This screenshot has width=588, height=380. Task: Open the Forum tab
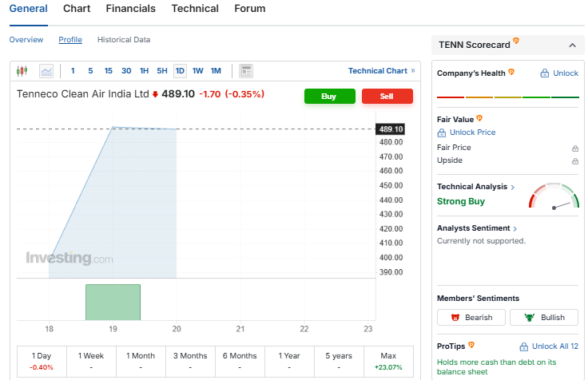point(250,9)
